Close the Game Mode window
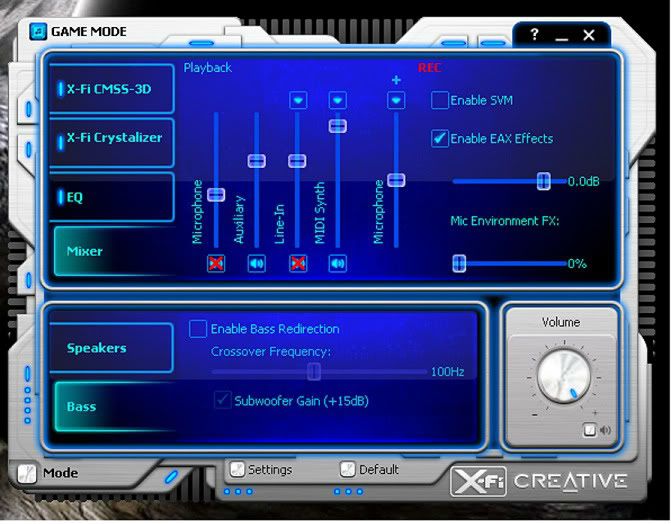671x524 pixels. 589,35
